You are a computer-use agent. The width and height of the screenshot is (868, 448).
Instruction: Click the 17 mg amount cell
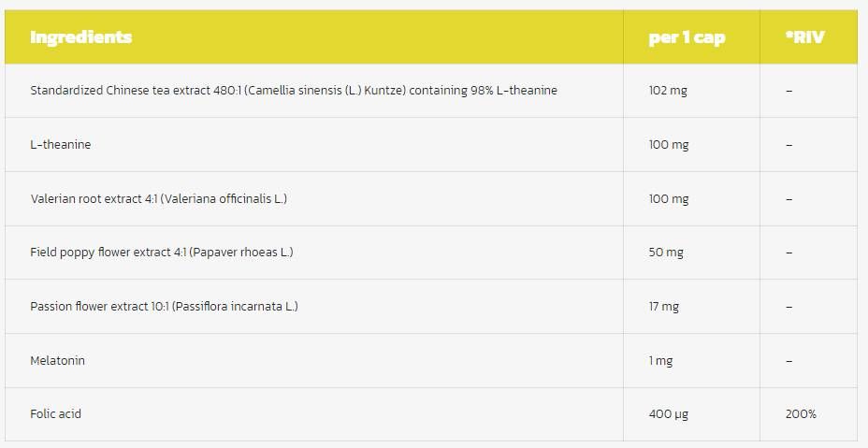[663, 307]
